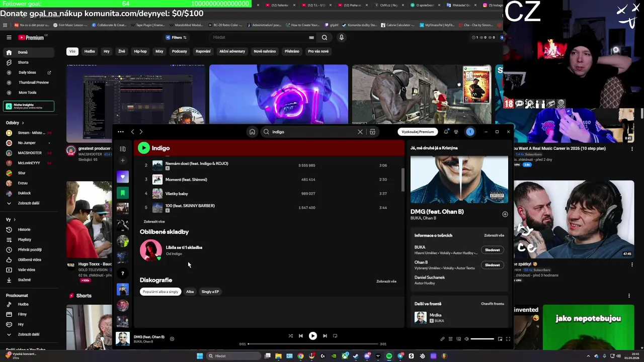Open Spotify miniplayer icon

[500, 339]
